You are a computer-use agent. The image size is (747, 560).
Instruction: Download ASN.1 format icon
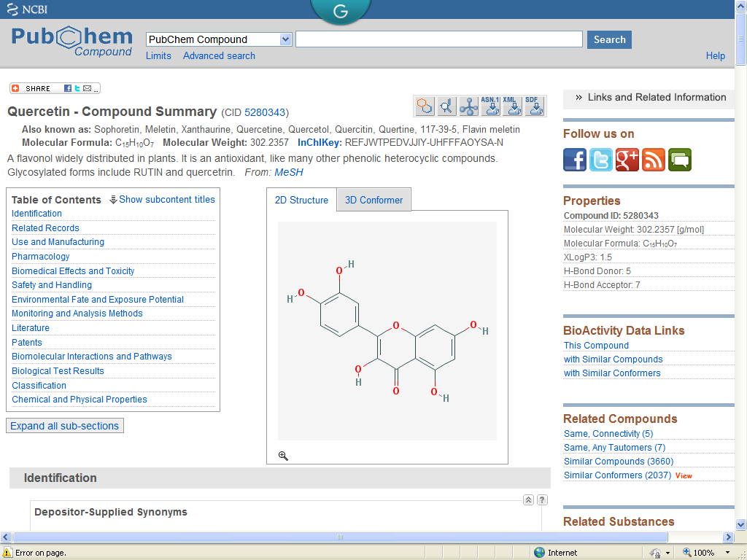[491, 106]
